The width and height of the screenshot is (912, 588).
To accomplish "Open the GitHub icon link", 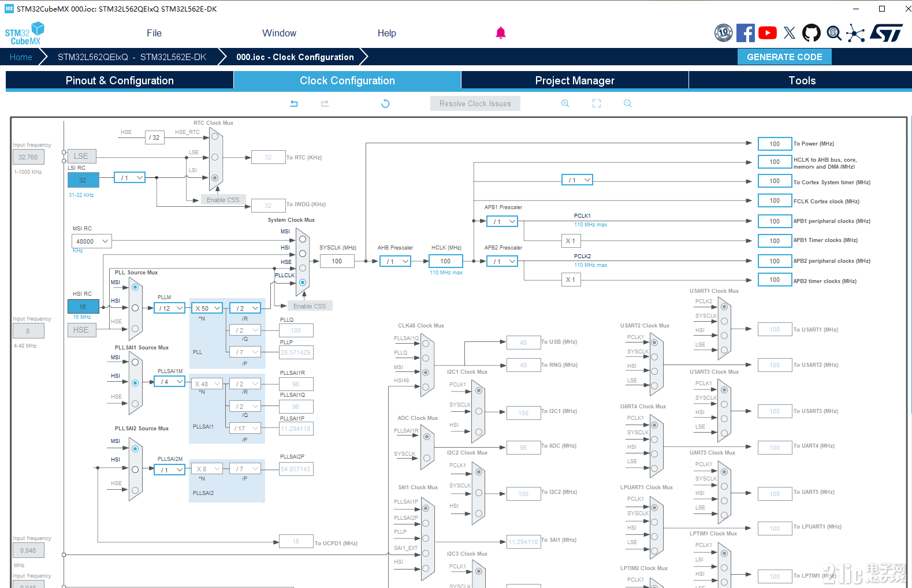I will pyautogui.click(x=812, y=33).
